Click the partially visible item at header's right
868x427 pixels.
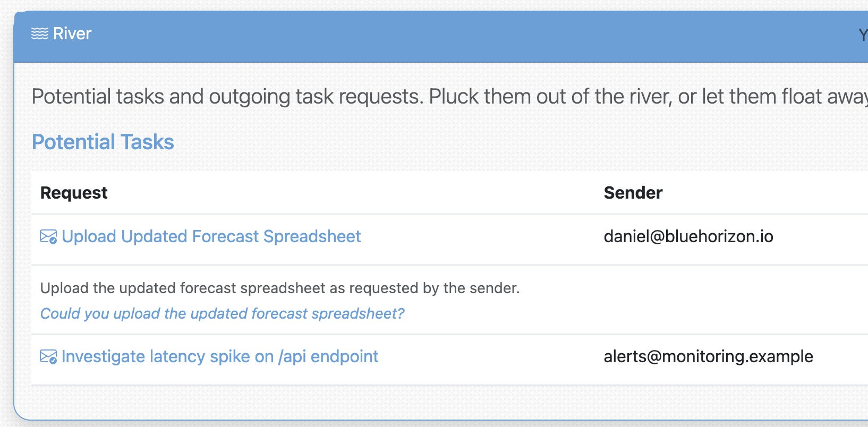[863, 35]
